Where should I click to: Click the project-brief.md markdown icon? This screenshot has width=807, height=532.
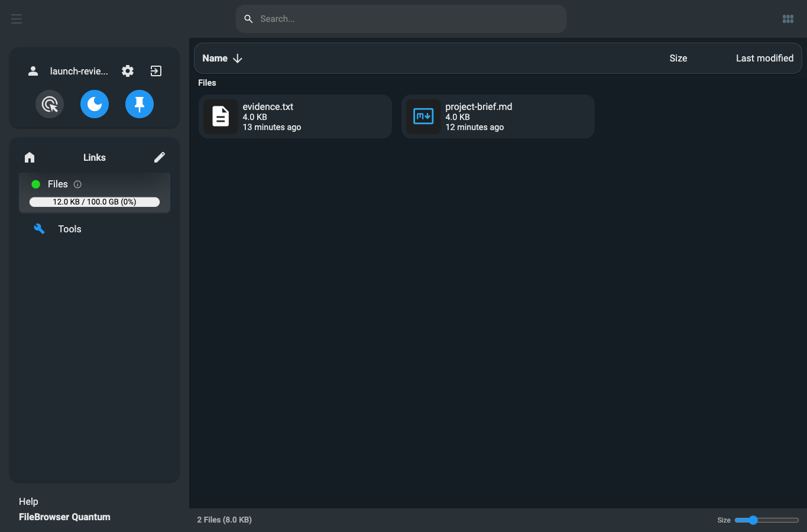(423, 116)
